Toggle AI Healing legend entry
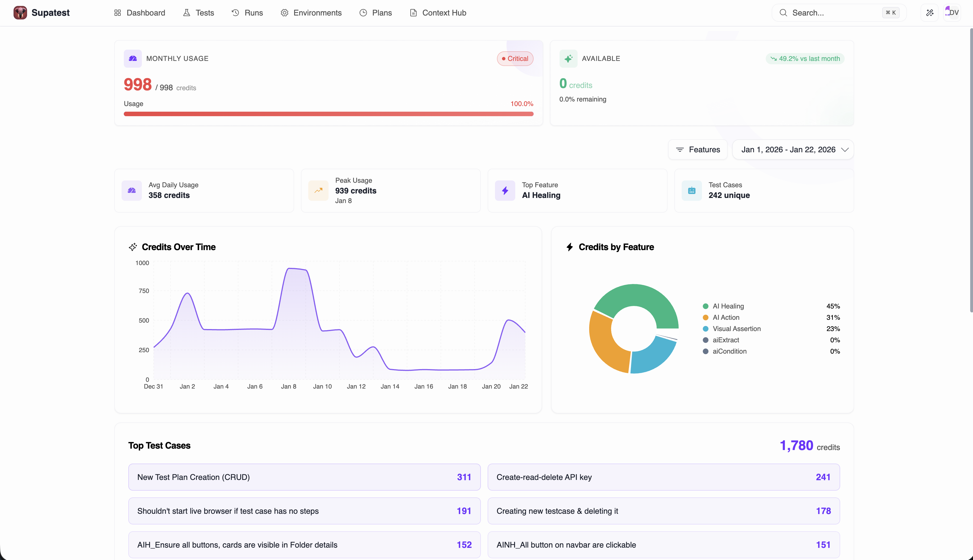This screenshot has height=560, width=973. tap(728, 306)
